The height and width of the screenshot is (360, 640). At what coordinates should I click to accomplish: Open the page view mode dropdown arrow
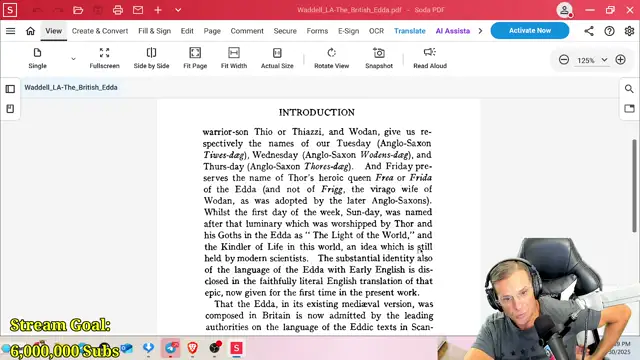tap(73, 59)
